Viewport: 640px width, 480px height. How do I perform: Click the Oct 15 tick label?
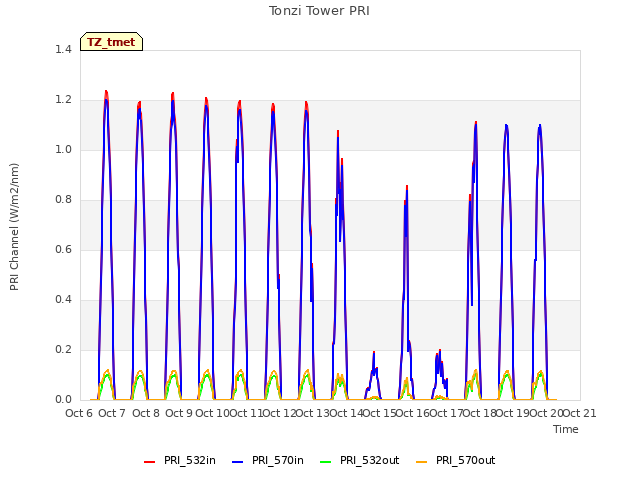379,413
